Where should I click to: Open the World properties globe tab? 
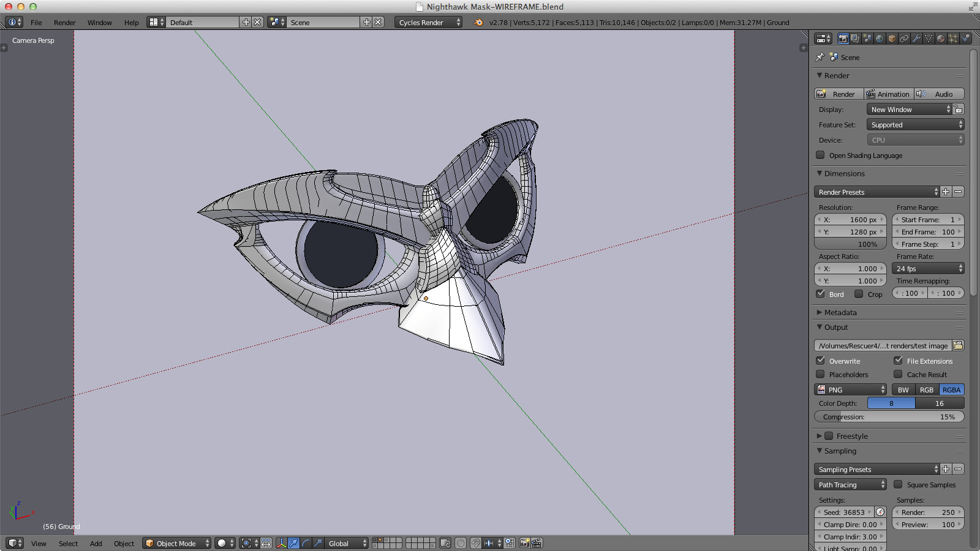point(880,39)
